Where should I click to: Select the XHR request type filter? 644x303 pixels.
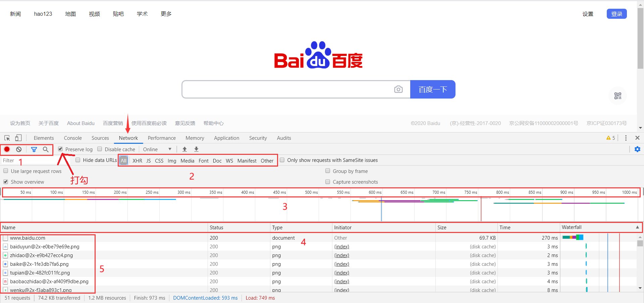(x=137, y=161)
